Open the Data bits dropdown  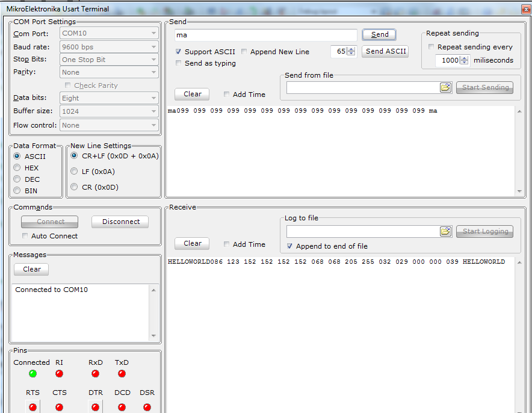point(110,98)
